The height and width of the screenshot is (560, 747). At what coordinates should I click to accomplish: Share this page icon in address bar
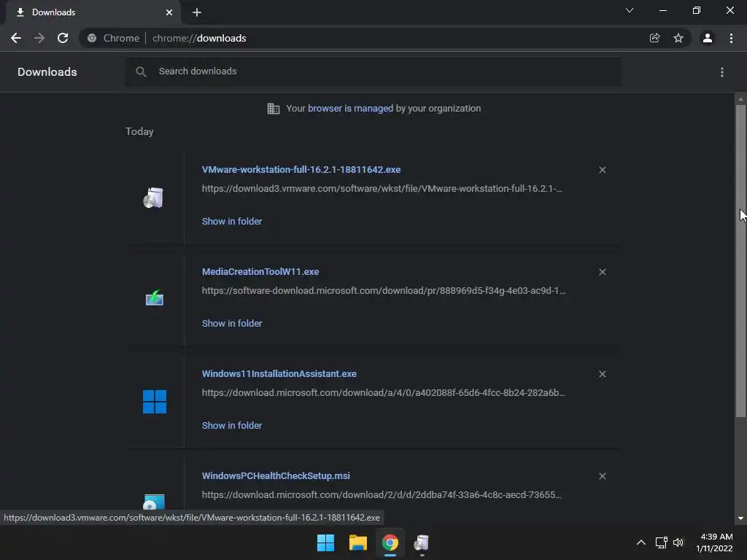pos(654,38)
